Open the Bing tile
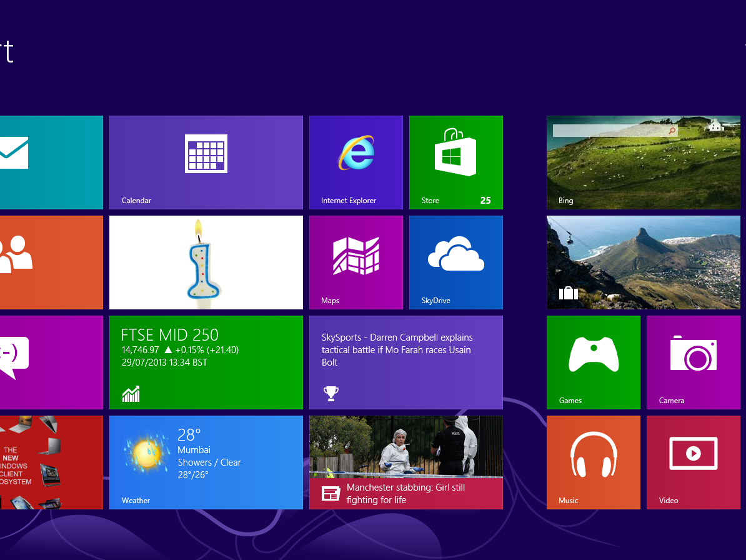Viewport: 746px width, 560px height. pos(644,162)
